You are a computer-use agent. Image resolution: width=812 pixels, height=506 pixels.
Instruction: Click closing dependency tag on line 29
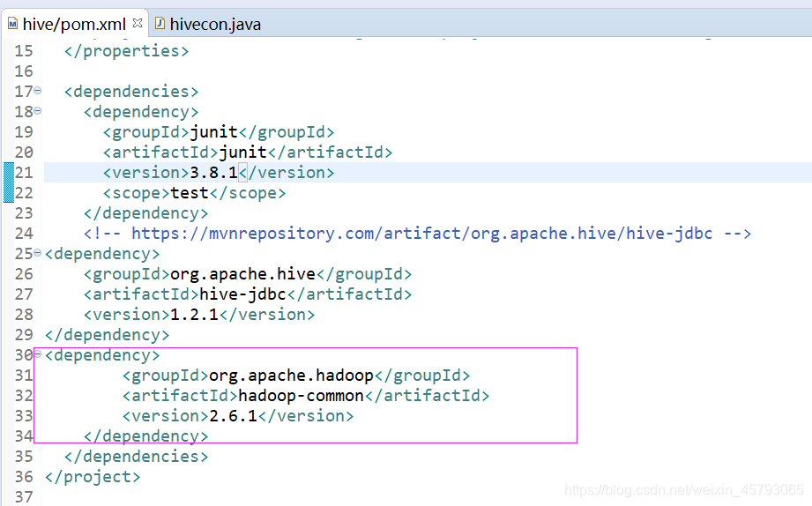tap(108, 335)
